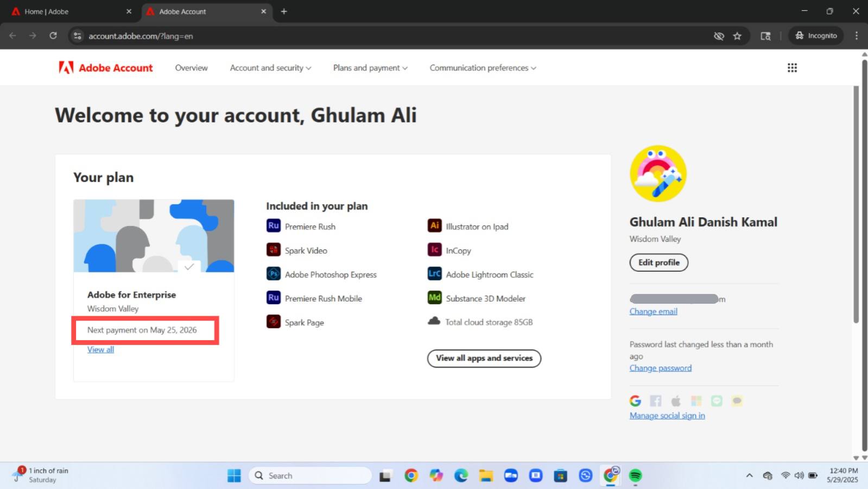868x489 pixels.
Task: Open the Change email link
Action: (653, 311)
